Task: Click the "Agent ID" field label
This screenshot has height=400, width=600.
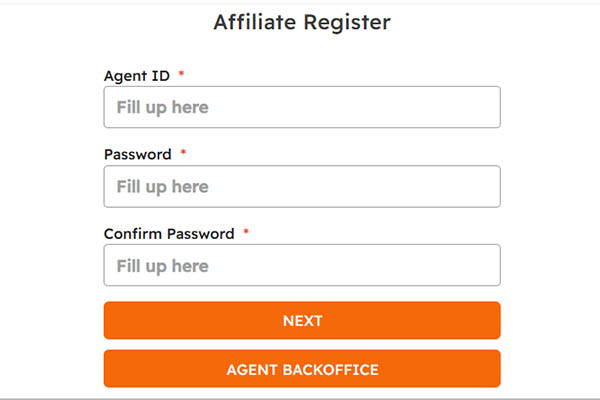Action: coord(137,76)
